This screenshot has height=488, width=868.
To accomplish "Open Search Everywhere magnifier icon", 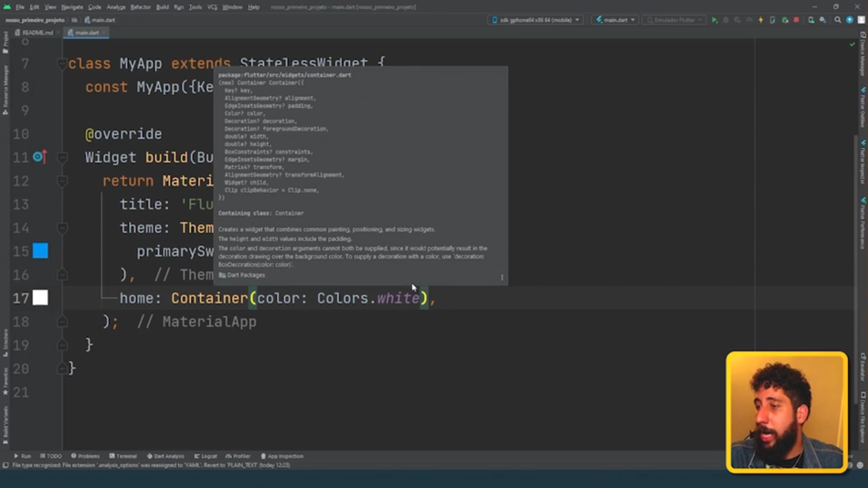I will pyautogui.click(x=838, y=20).
